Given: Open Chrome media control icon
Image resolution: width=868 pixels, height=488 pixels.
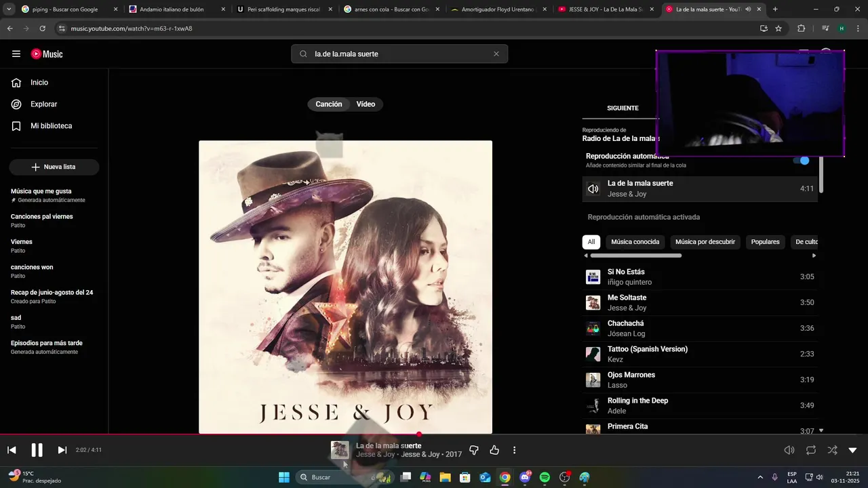Looking at the screenshot, I should coord(825,28).
